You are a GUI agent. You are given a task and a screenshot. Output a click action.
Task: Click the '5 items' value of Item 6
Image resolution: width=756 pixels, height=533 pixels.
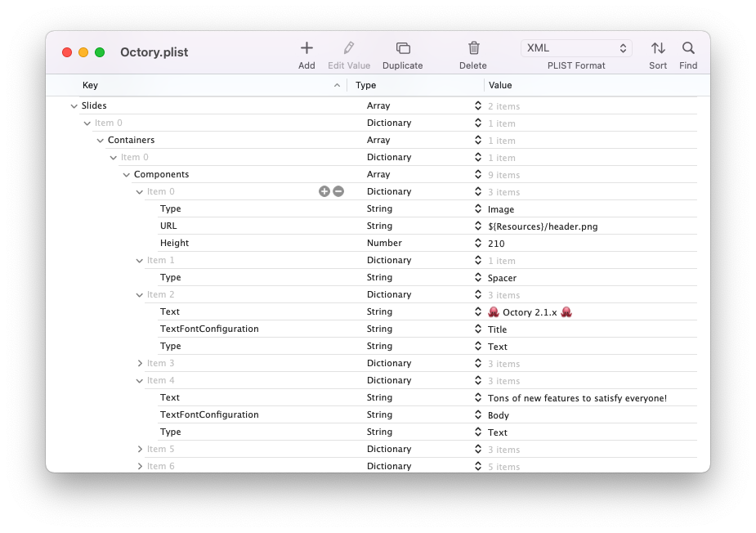click(x=503, y=467)
